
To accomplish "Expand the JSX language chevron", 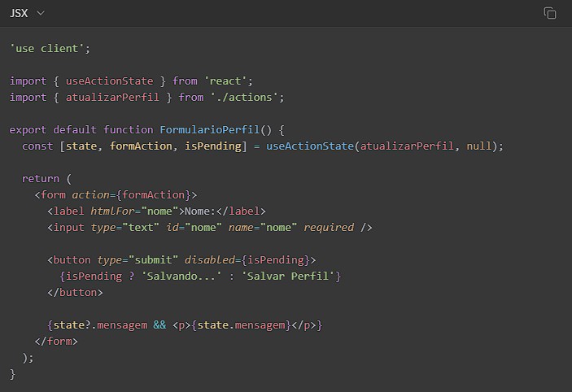I will (x=41, y=13).
